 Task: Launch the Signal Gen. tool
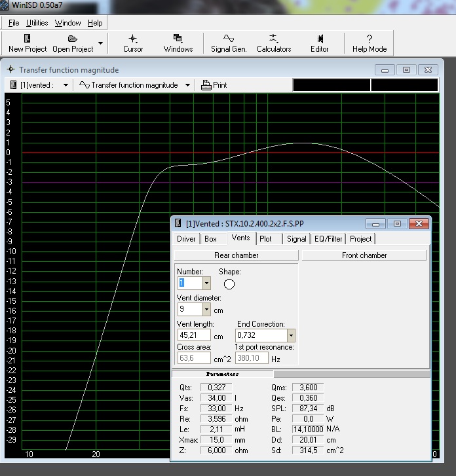(229, 39)
